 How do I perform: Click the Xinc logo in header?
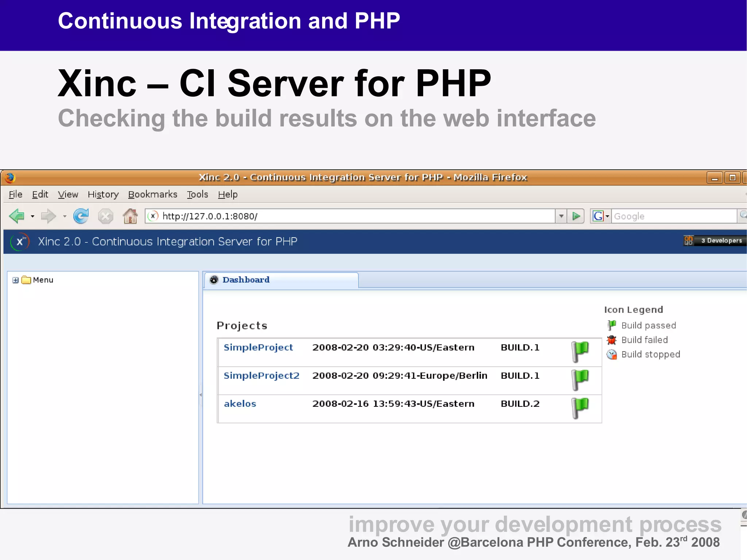pyautogui.click(x=20, y=242)
